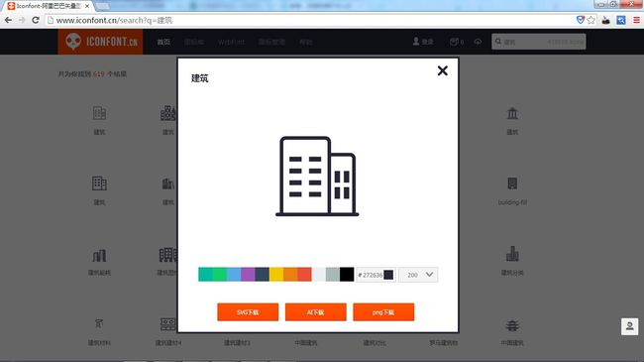This screenshot has height=362, width=644.
Task: Open the WebFont nav item
Action: [x=231, y=42]
